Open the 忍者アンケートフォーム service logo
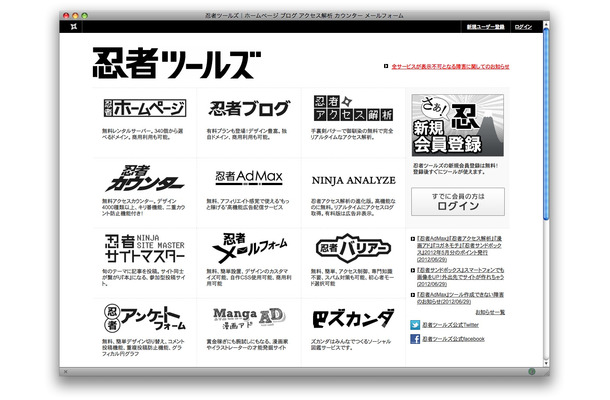 (x=145, y=317)
